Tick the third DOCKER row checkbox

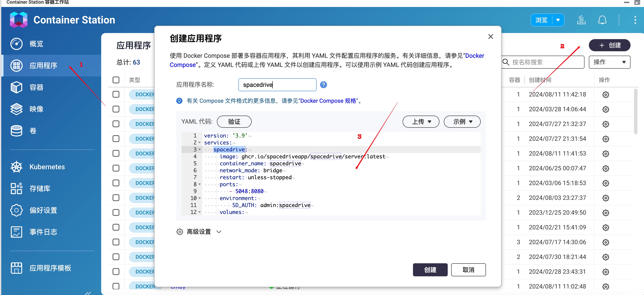pos(116,124)
